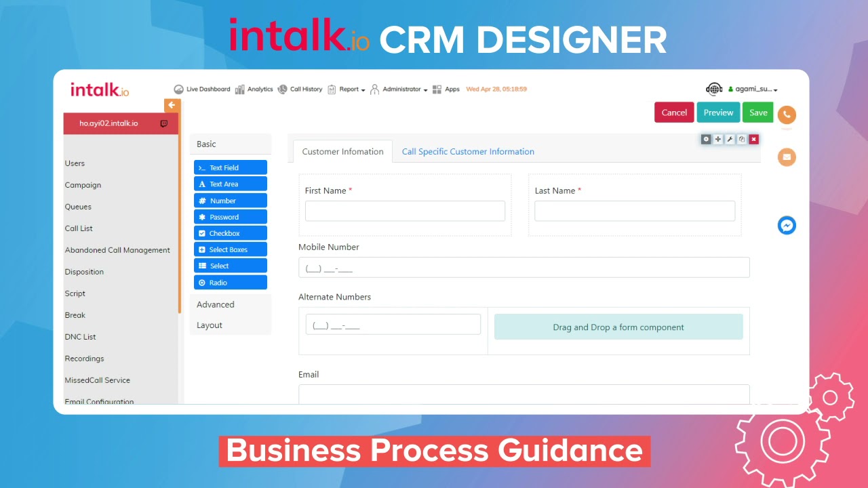Click the Last Name input field
868x488 pixels.
coord(635,211)
